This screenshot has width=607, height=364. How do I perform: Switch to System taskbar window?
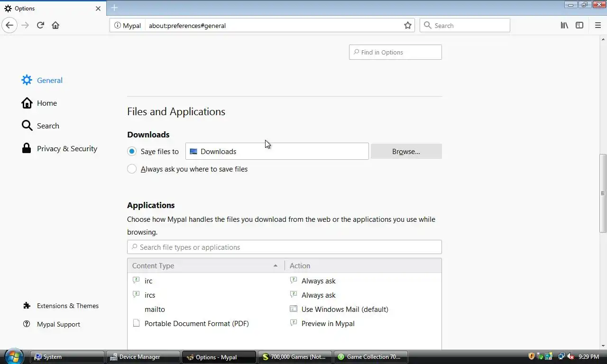(67, 357)
